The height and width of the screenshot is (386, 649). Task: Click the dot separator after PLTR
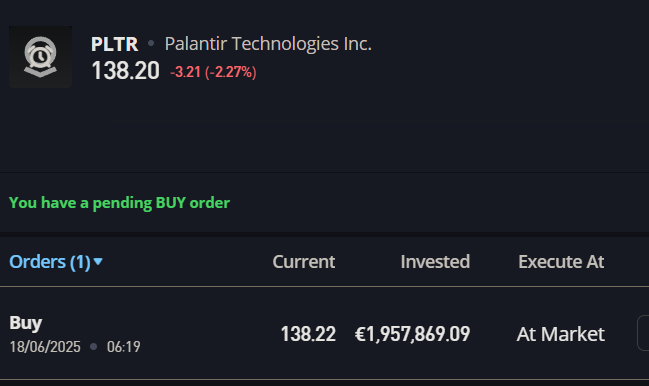[x=151, y=43]
